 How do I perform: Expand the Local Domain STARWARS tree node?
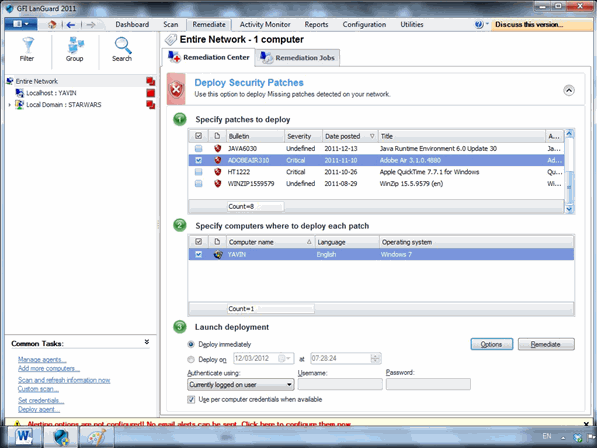pos(10,105)
